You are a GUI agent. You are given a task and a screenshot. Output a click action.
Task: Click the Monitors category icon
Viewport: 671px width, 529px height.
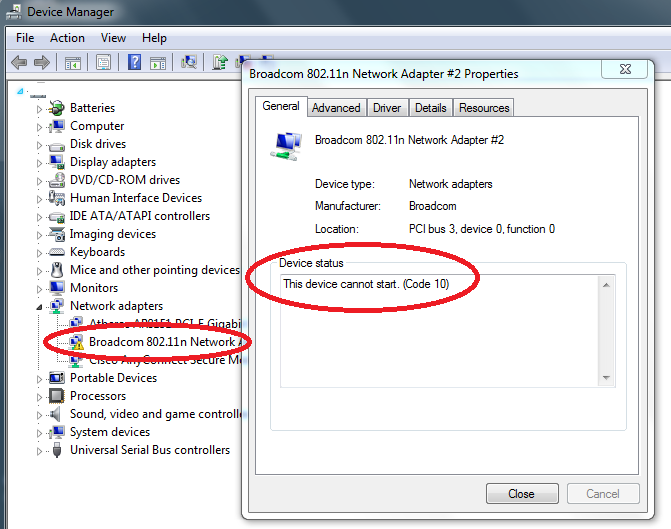pyautogui.click(x=56, y=288)
